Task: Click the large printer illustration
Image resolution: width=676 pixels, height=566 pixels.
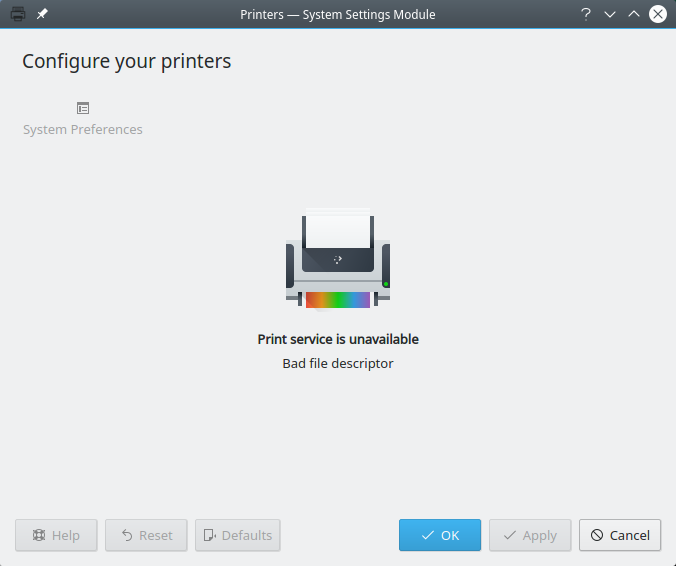Action: (x=338, y=259)
